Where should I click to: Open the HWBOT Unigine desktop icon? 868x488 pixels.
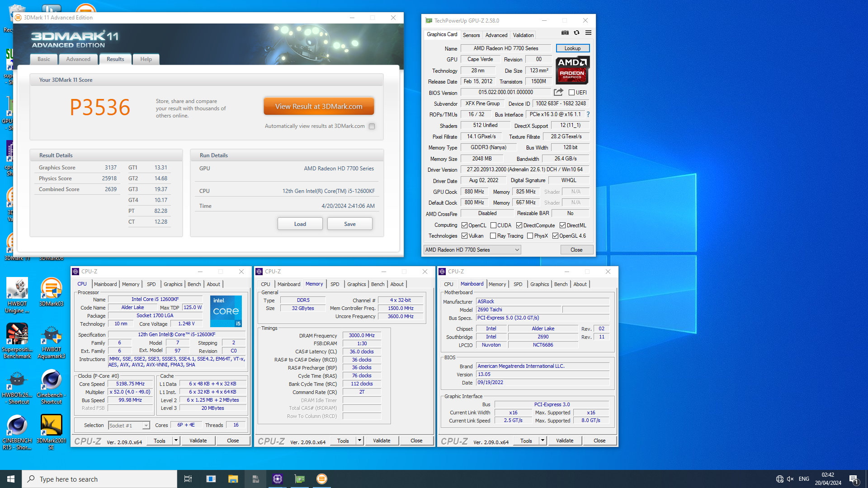pyautogui.click(x=17, y=296)
